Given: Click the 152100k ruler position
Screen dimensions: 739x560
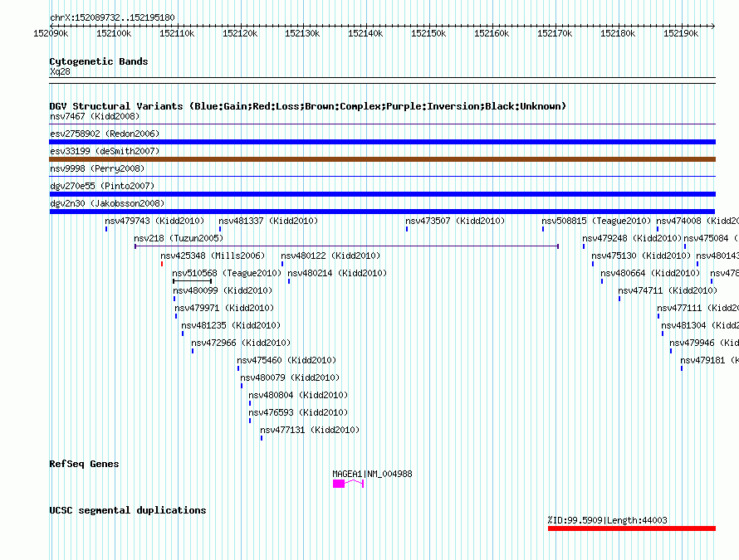Looking at the screenshot, I should (x=114, y=33).
